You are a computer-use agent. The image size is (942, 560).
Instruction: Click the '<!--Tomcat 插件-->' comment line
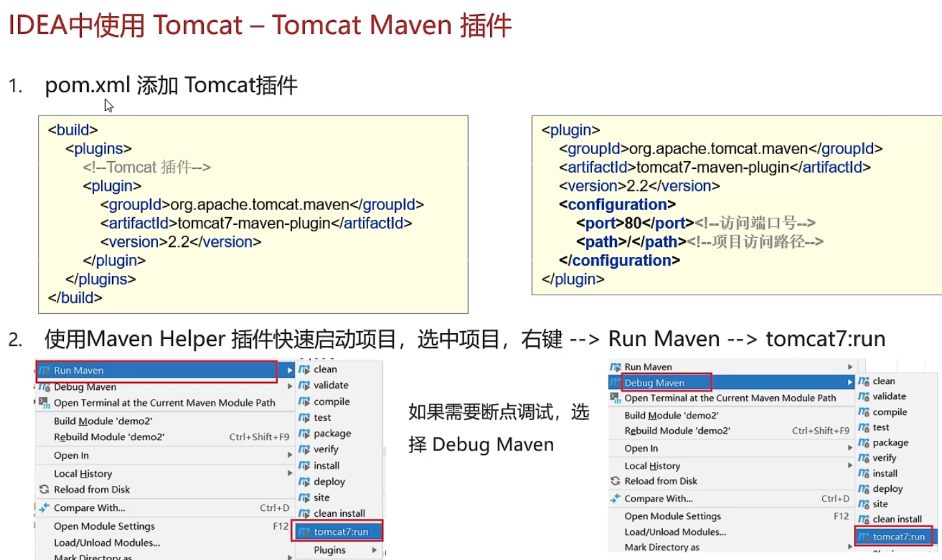tap(146, 167)
